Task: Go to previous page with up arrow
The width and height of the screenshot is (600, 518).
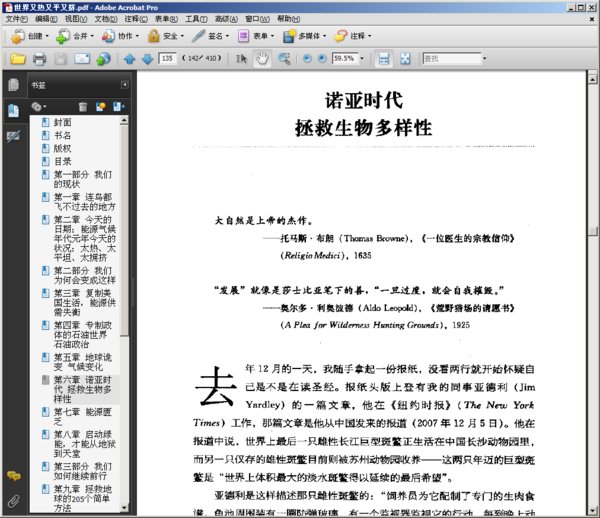Action: 127,59
